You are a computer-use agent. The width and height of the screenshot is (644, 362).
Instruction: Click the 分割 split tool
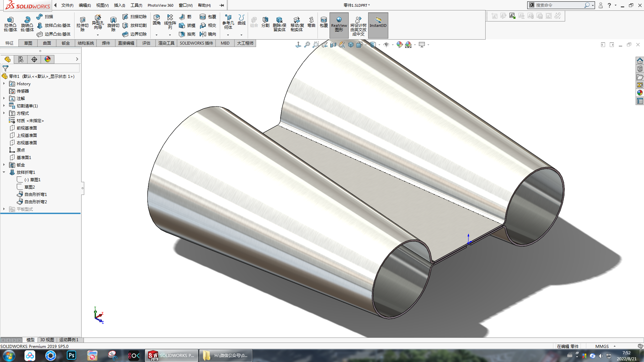265,22
